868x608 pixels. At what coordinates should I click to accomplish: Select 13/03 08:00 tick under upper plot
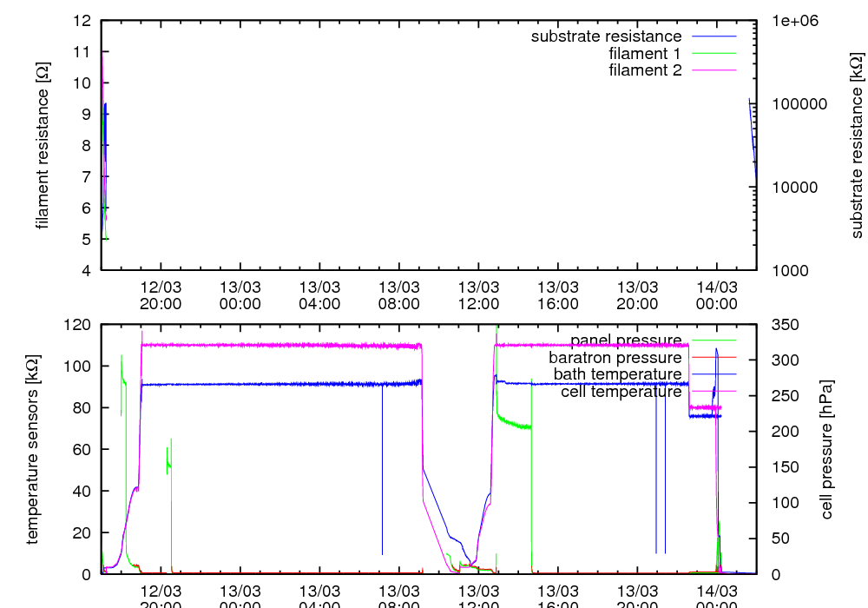click(398, 294)
